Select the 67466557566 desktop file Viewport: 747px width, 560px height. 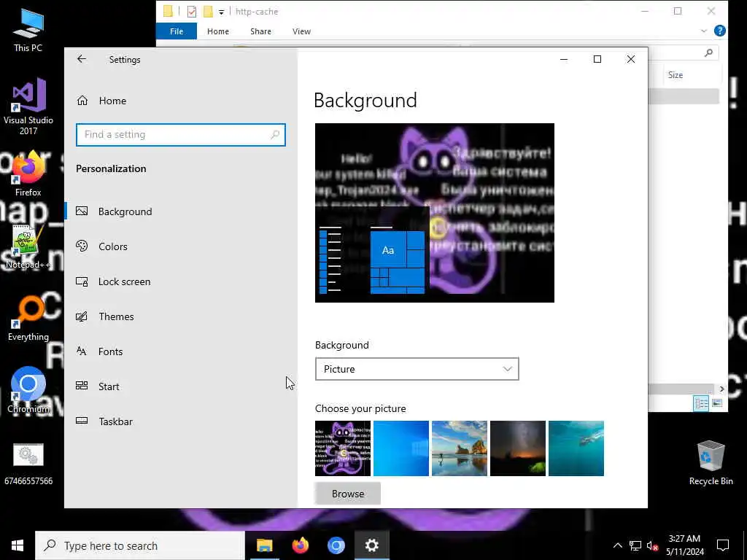(x=28, y=464)
